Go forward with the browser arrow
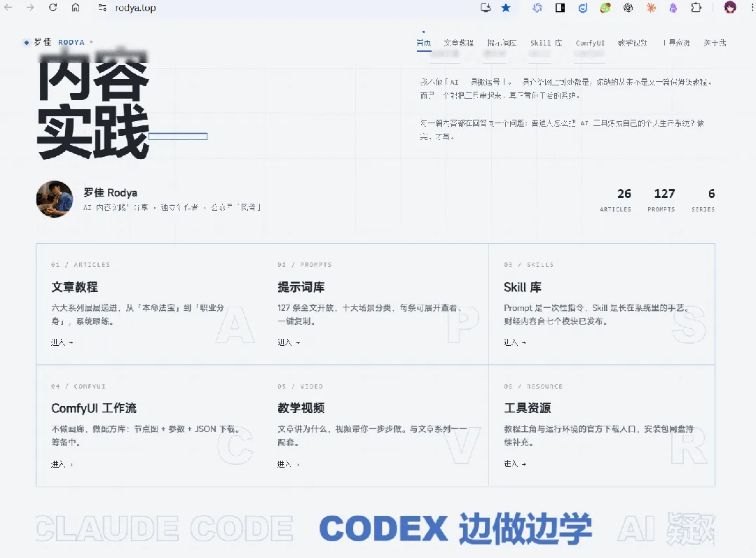Viewport: 756px width, 558px height. click(x=30, y=8)
